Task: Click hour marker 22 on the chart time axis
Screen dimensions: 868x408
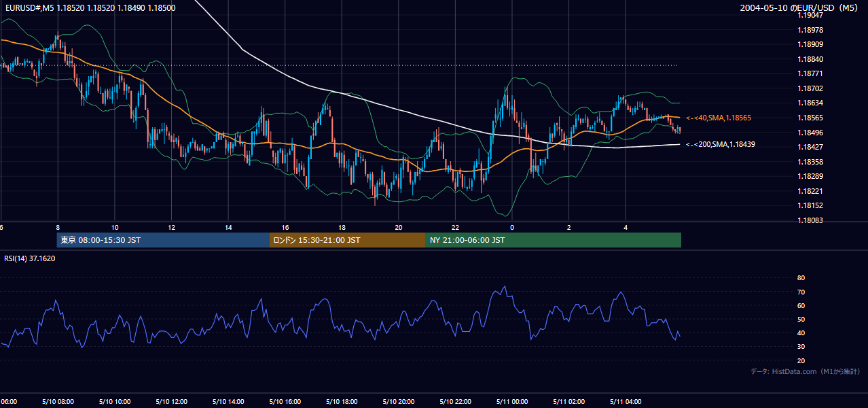Action: 455,227
